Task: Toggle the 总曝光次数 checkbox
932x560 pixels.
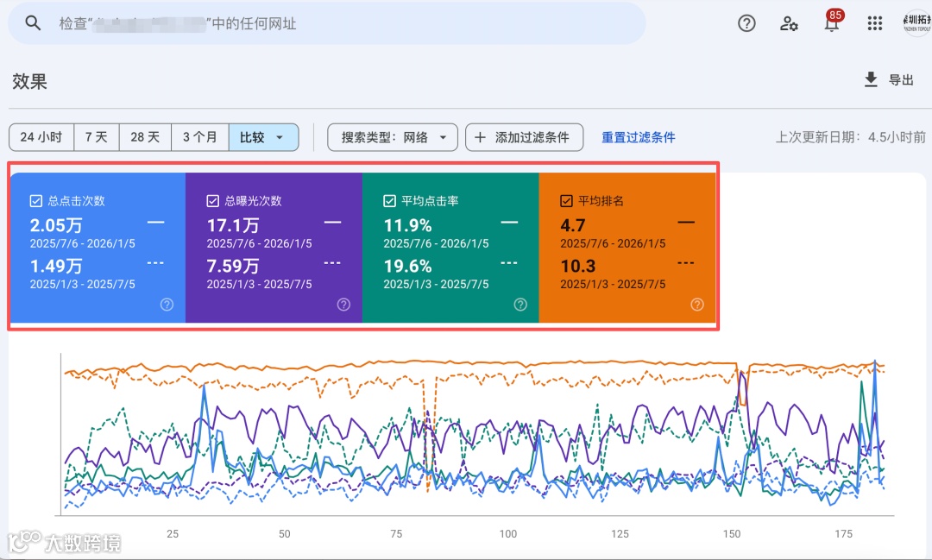Action: coord(213,201)
